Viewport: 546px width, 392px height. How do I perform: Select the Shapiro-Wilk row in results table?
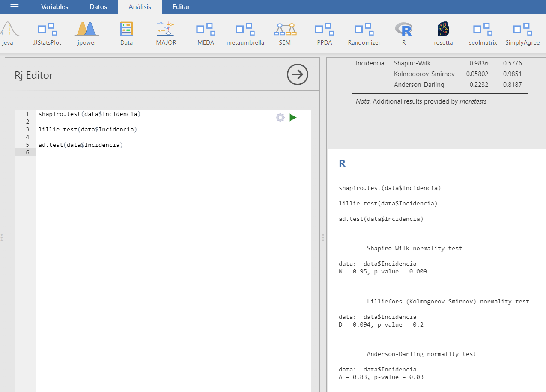tap(440, 63)
